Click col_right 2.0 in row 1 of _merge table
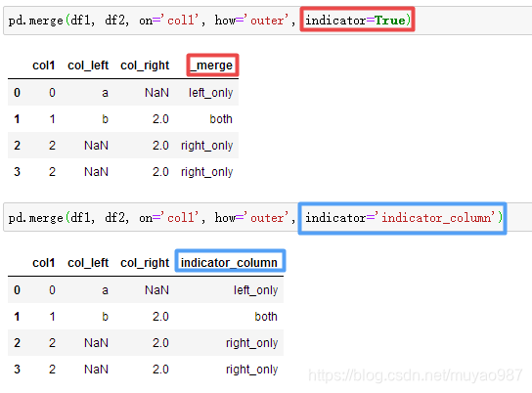Image resolution: width=532 pixels, height=393 pixels. click(x=160, y=119)
